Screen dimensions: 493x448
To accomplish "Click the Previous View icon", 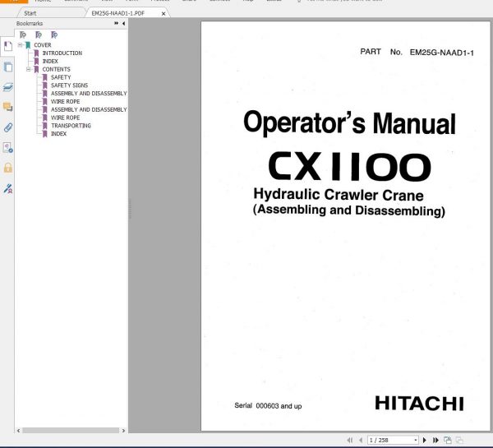I will [448, 440].
